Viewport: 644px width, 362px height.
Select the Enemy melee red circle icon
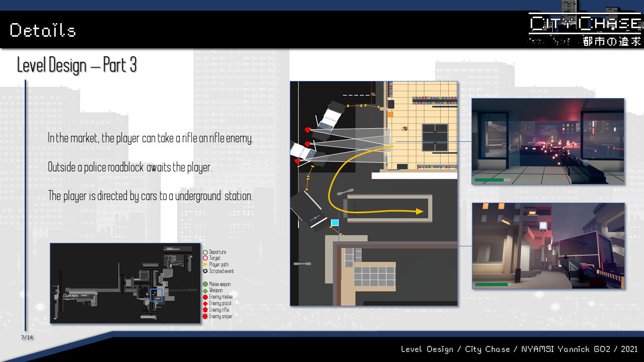(205, 297)
